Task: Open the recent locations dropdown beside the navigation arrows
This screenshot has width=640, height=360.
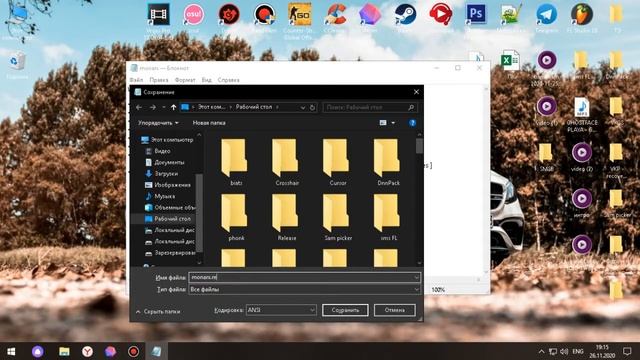Action: click(x=164, y=107)
